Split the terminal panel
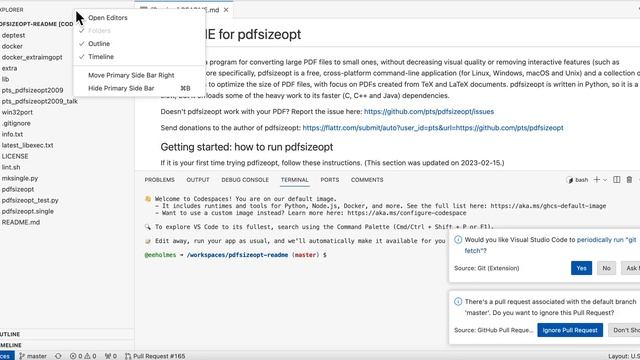This screenshot has width=640, height=360. pyautogui.click(x=617, y=180)
